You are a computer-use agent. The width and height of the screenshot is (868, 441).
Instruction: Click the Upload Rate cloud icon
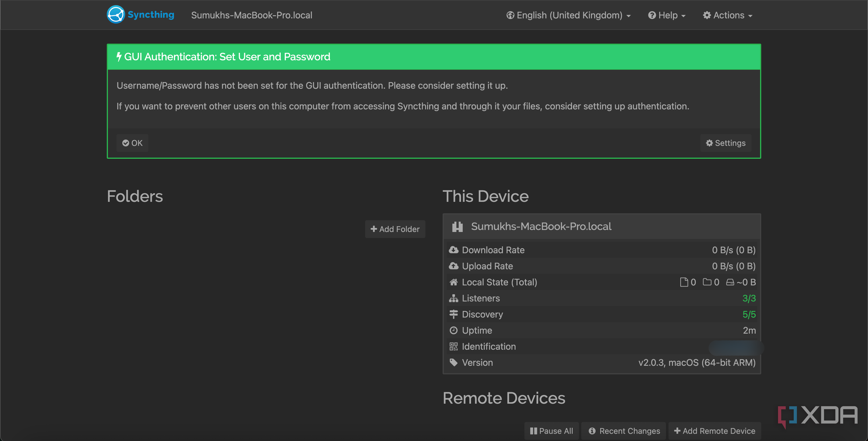tap(454, 266)
